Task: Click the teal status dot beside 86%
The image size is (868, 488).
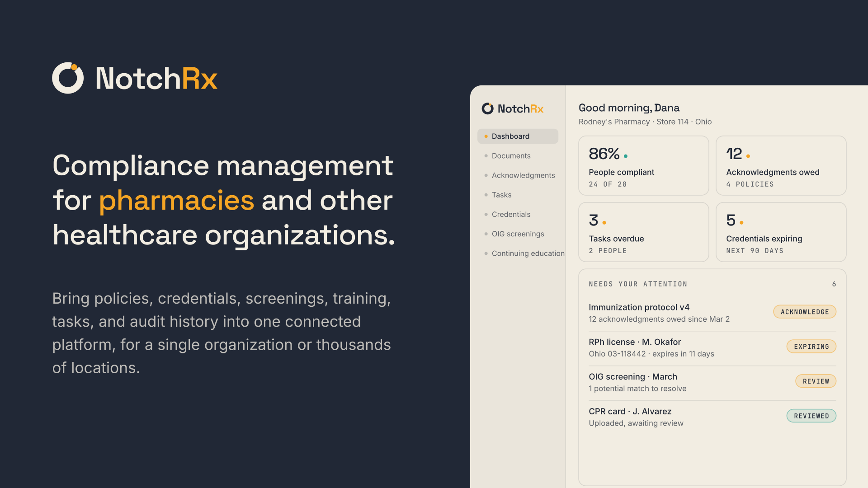Action: tap(626, 156)
